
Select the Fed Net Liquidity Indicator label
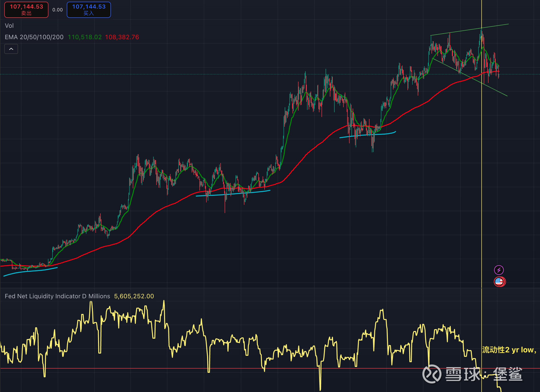tap(57, 296)
